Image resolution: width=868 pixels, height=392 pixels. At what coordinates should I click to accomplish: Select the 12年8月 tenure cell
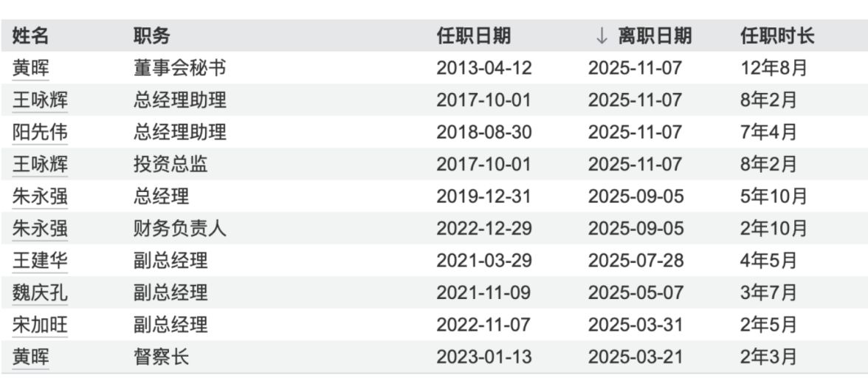point(774,68)
